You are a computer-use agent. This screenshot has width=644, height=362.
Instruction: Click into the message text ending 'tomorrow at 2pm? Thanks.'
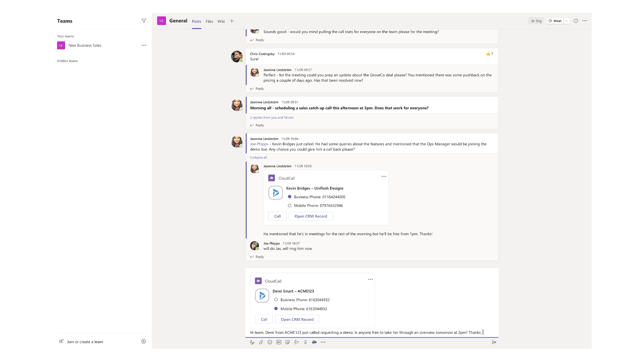(x=366, y=332)
